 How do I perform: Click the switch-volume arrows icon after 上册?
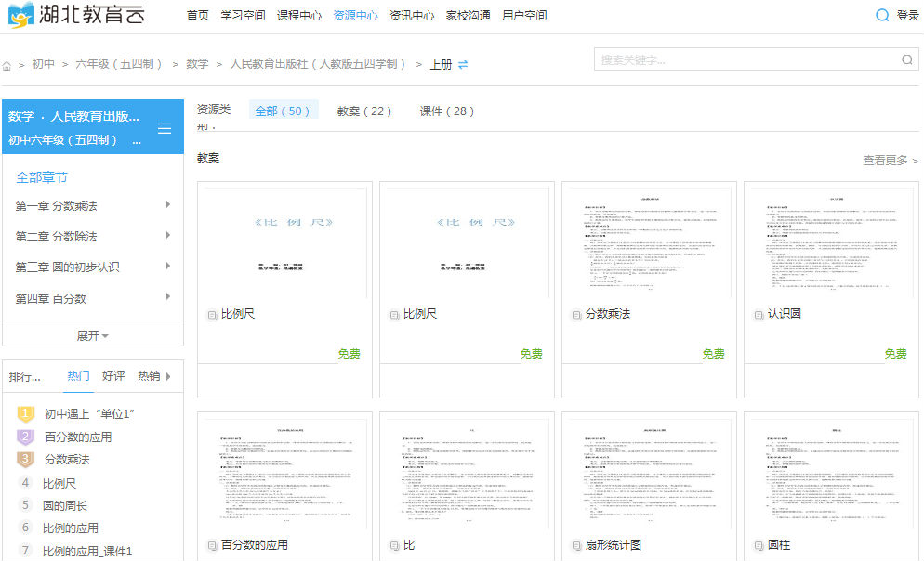pyautogui.click(x=463, y=64)
